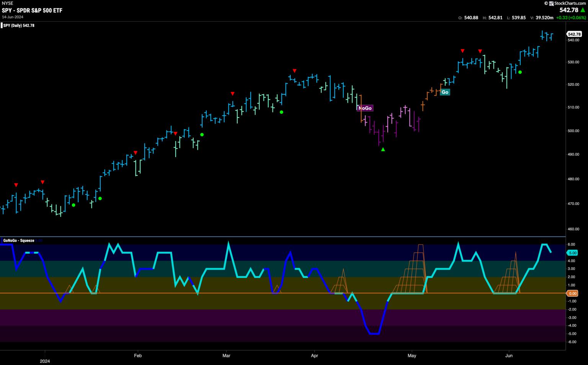Image resolution: width=588 pixels, height=365 pixels.
Task: Click the Apr label on time axis
Action: (314, 356)
